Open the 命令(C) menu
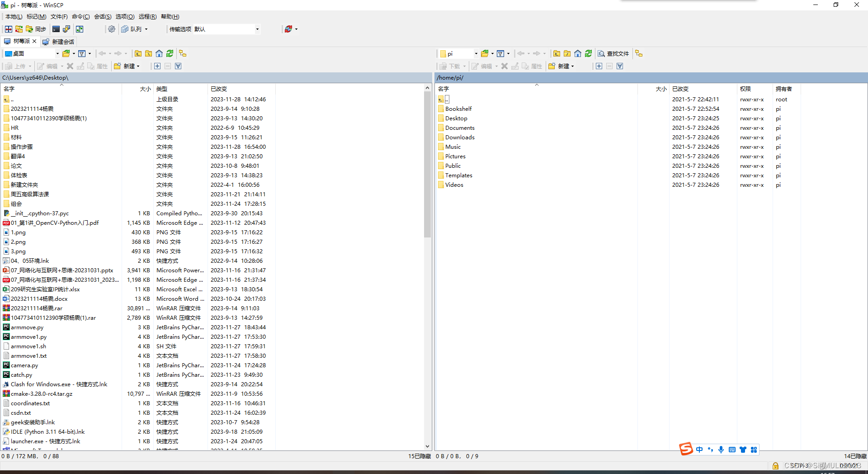The width and height of the screenshot is (868, 474). 80,17
